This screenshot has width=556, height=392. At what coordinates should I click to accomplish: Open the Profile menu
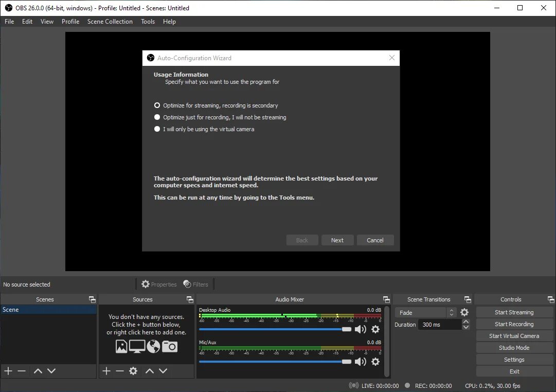(x=70, y=22)
